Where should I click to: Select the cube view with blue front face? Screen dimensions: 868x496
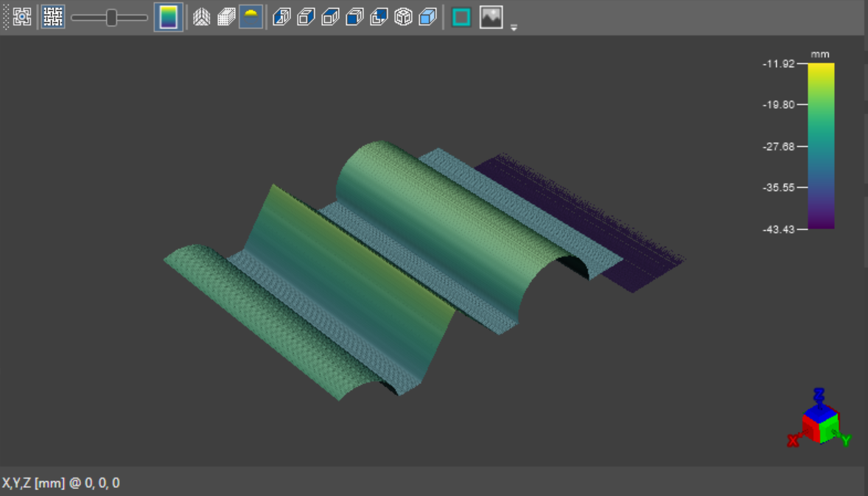[x=354, y=17]
